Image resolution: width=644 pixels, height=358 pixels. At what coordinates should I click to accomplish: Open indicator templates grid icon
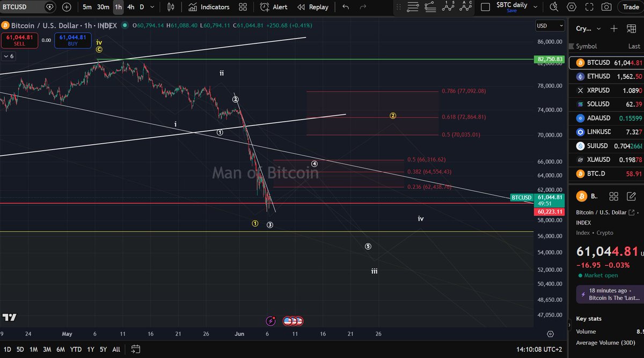tap(243, 7)
